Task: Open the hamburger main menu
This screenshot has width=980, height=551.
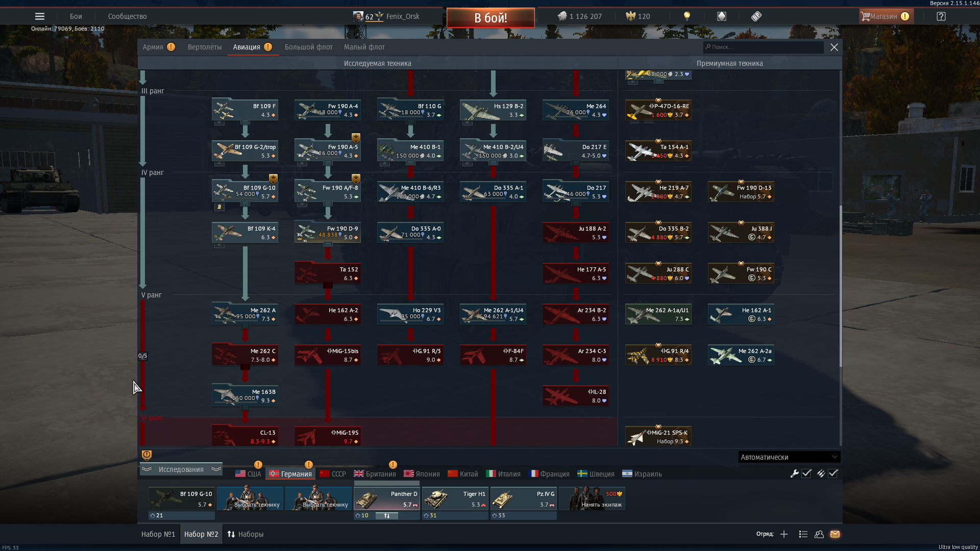Action: coord(39,16)
